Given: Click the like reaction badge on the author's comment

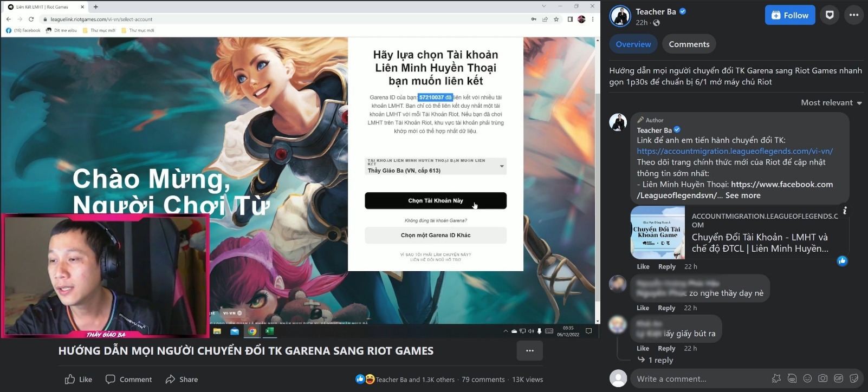Looking at the screenshot, I should tap(842, 261).
